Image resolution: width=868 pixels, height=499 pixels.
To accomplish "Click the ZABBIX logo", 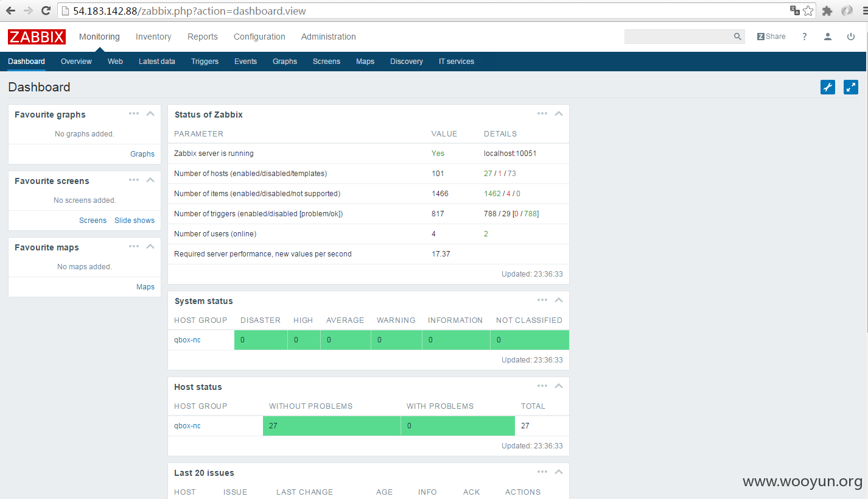I will tap(37, 37).
